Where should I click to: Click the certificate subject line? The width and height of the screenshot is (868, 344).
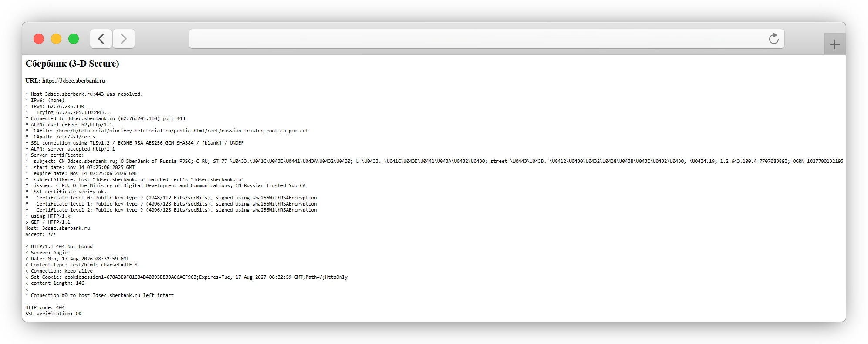click(434, 161)
